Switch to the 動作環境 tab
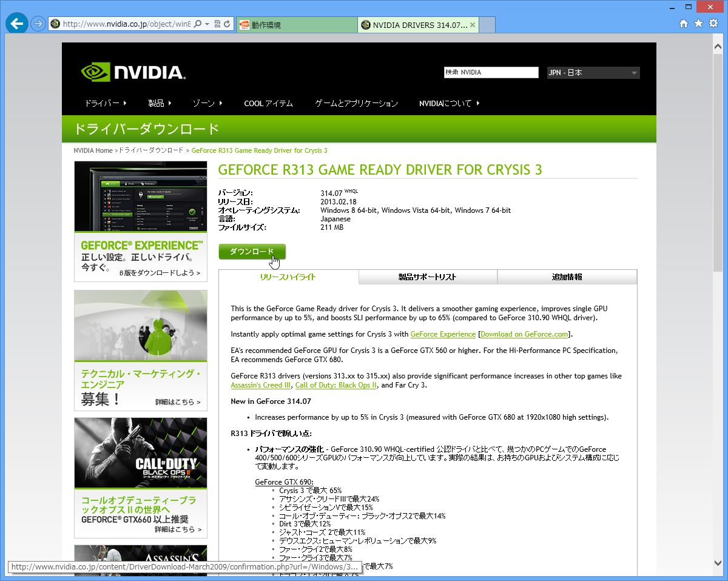 pyautogui.click(x=296, y=25)
